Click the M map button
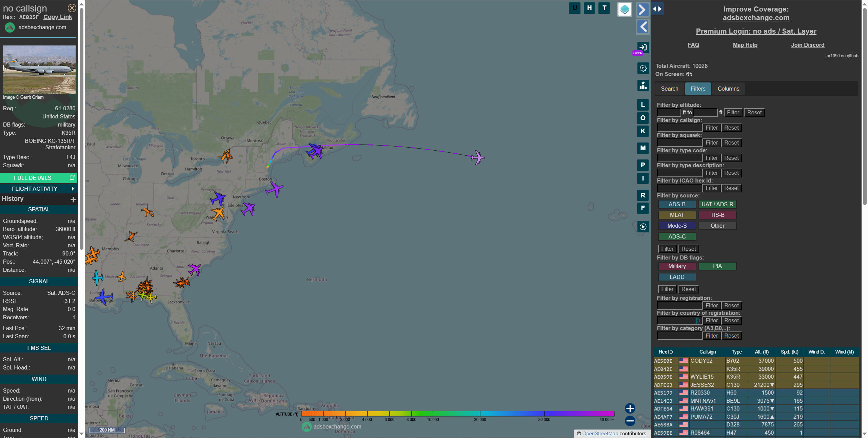The image size is (868, 438). point(643,148)
